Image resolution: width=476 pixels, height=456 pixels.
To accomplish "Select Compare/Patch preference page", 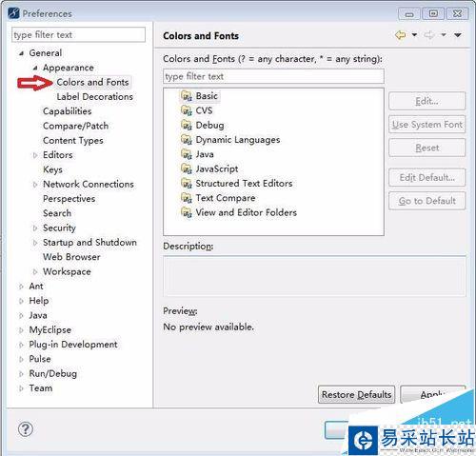I will point(75,126).
